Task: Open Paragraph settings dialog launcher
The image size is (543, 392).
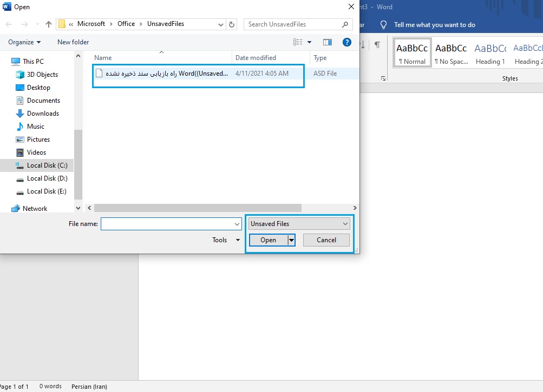Action: click(383, 78)
